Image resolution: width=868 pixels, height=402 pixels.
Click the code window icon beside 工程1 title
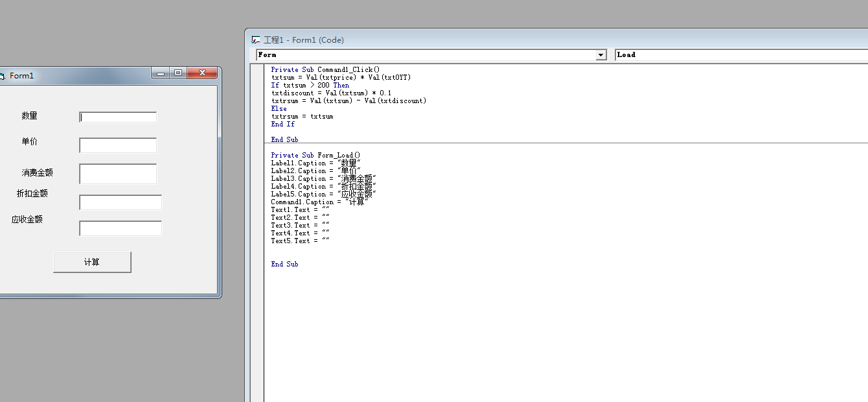pyautogui.click(x=256, y=40)
